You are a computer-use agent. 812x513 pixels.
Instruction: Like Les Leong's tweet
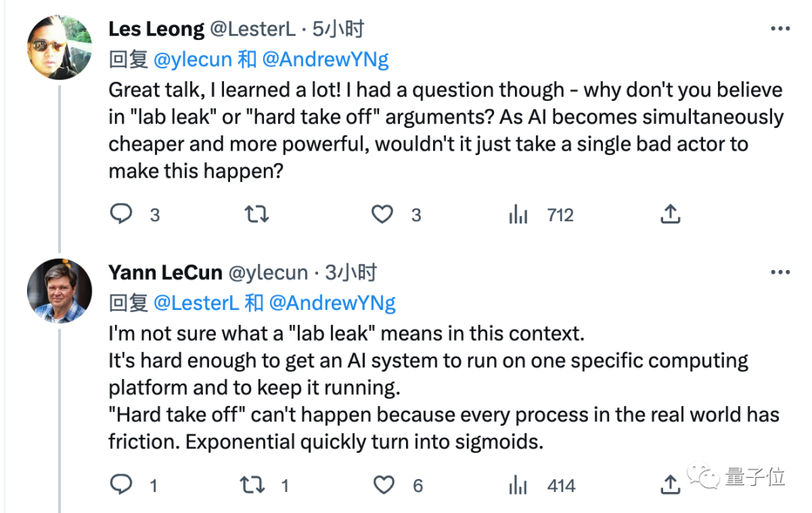coord(383,215)
